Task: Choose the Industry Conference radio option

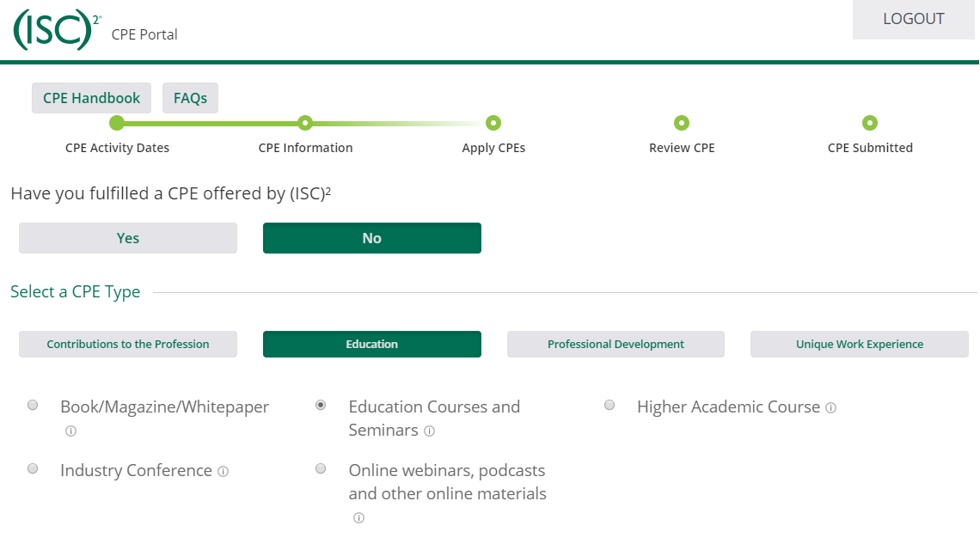Action: pos(33,468)
